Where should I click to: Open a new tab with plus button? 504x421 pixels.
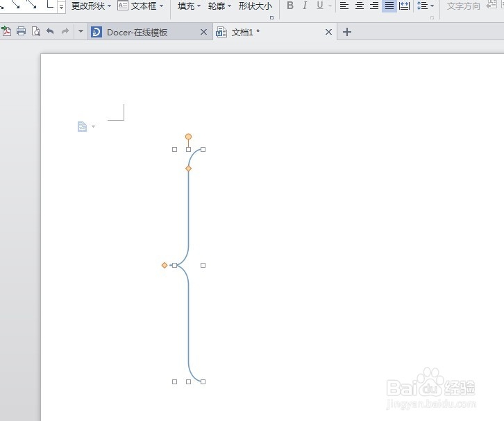(x=347, y=32)
